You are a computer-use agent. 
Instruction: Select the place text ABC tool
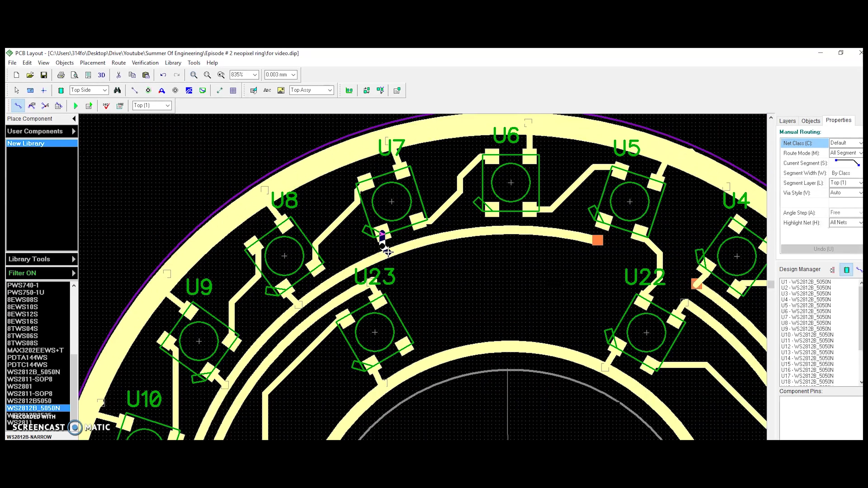coord(267,90)
